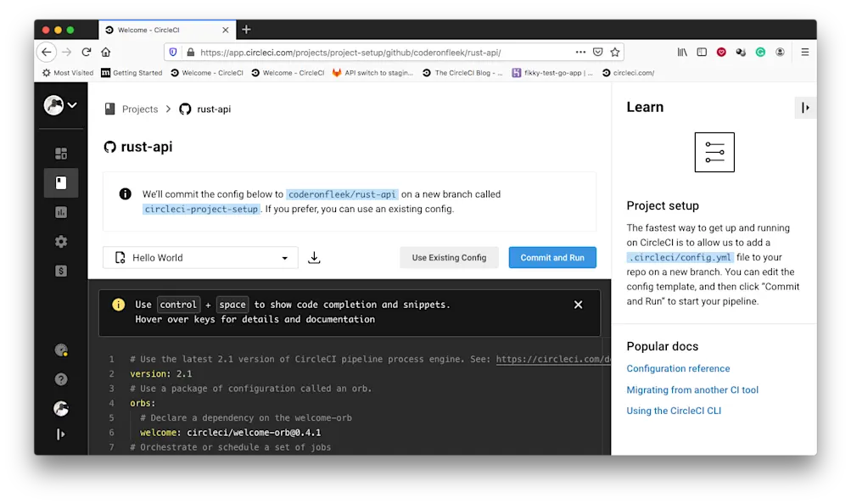Open Help via the question mark icon
This screenshot has height=504, width=851.
pyautogui.click(x=60, y=379)
